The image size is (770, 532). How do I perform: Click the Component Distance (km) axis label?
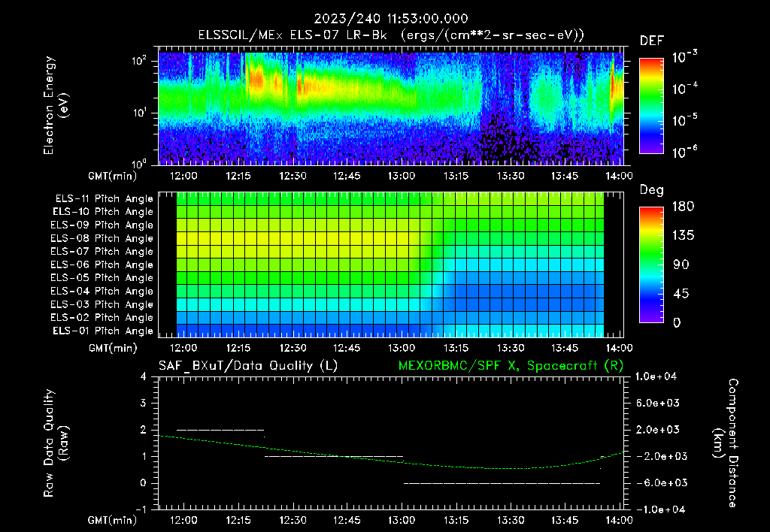pos(726,443)
